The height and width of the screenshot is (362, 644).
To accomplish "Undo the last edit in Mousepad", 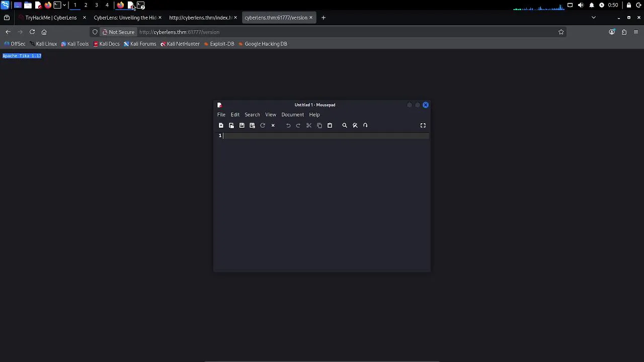I will [288, 125].
